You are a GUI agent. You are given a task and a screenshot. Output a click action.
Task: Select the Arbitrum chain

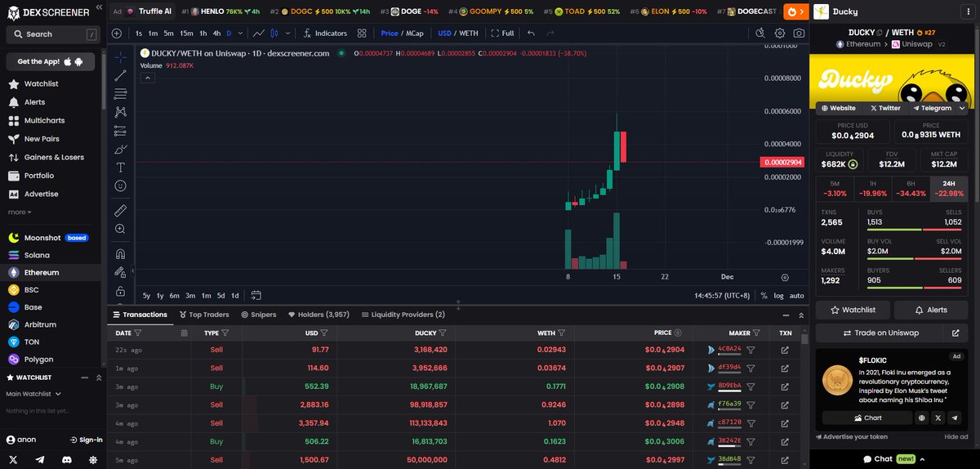[x=40, y=324]
